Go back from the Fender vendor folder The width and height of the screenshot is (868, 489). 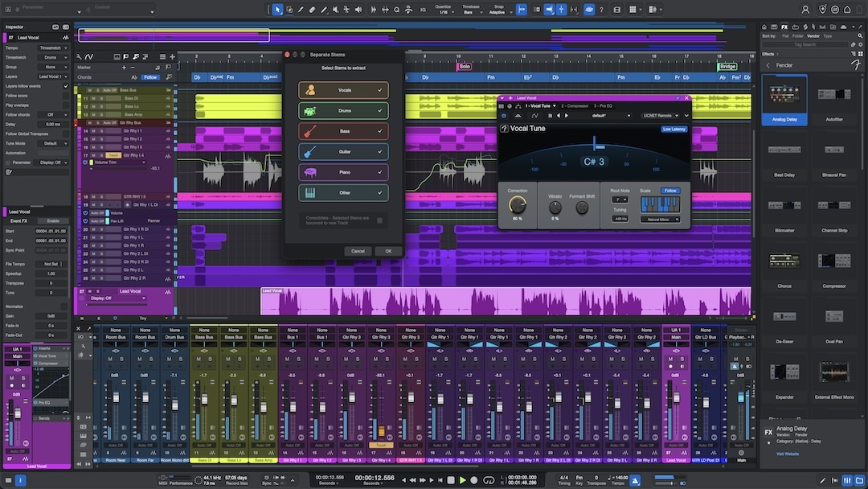(x=768, y=65)
